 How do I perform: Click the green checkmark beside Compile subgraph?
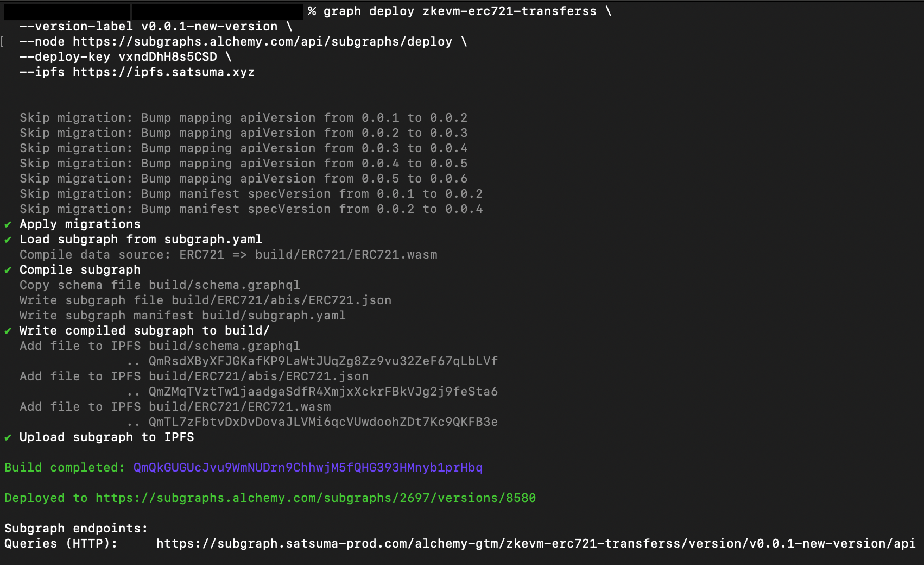8,270
